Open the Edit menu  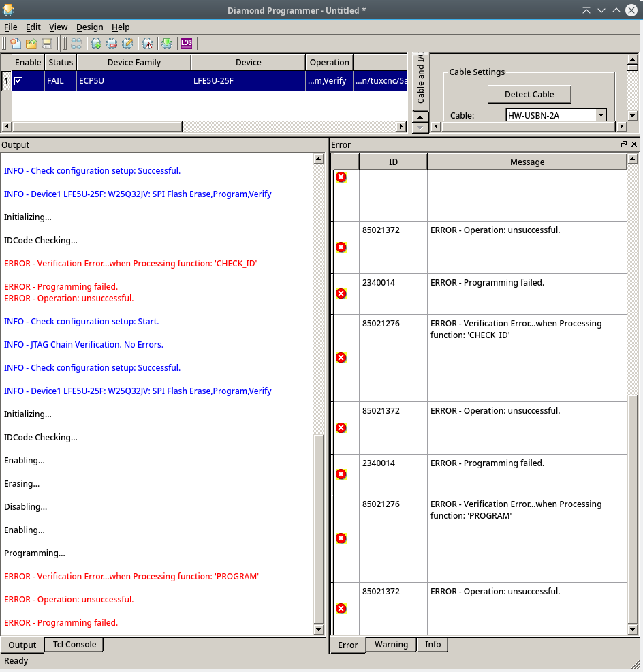[x=33, y=27]
